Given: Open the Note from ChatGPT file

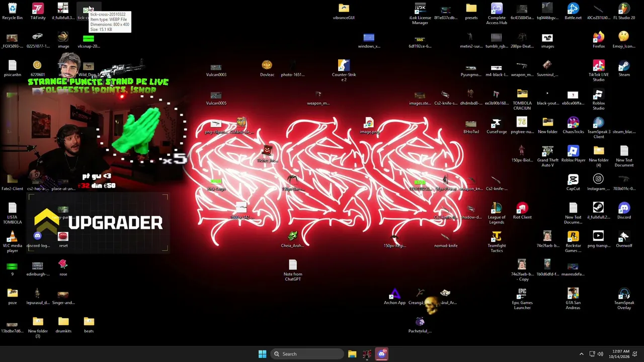Looking at the screenshot, I should (293, 270).
